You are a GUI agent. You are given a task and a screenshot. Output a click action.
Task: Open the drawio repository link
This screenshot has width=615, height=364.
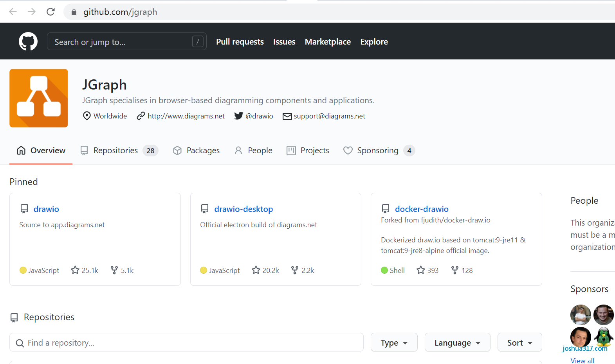[x=46, y=209]
